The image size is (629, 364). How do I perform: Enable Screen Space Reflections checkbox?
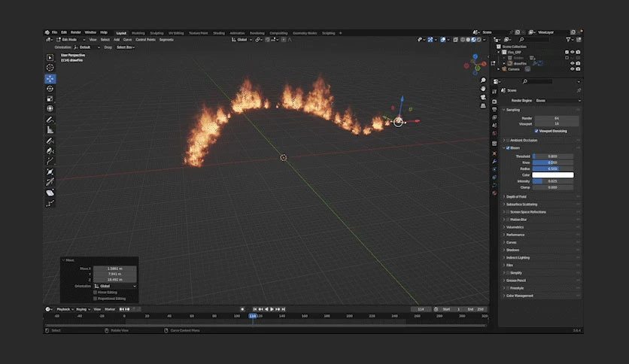[508, 212]
